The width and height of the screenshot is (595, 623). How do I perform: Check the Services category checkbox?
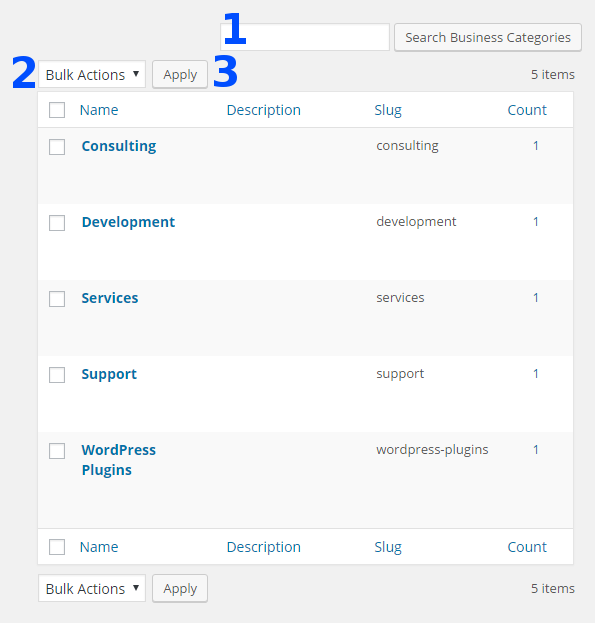(x=57, y=299)
